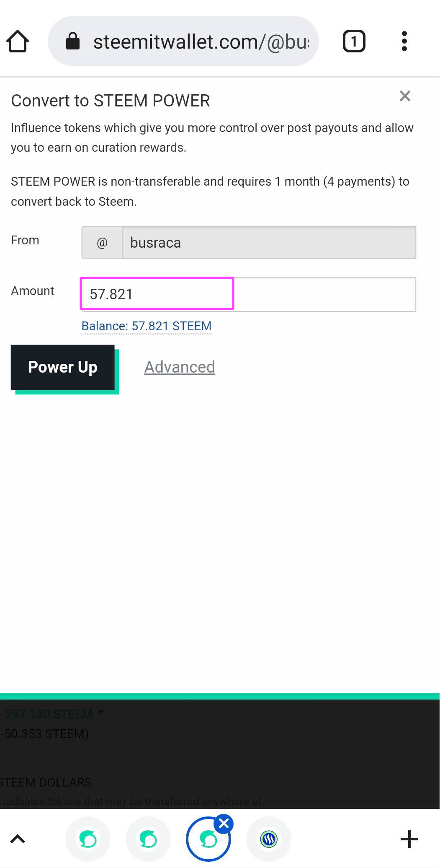Click the steemitwallet.com address bar
The width and height of the screenshot is (440, 868).
(183, 41)
